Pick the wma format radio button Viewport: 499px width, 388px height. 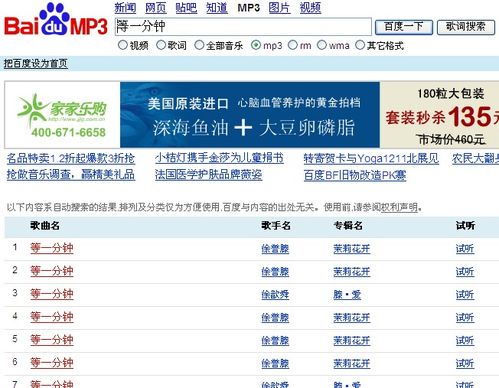point(322,45)
